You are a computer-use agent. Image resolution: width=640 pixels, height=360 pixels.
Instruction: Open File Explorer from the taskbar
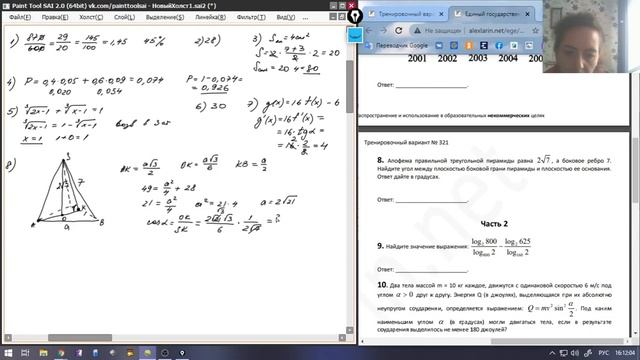pyautogui.click(x=44, y=353)
